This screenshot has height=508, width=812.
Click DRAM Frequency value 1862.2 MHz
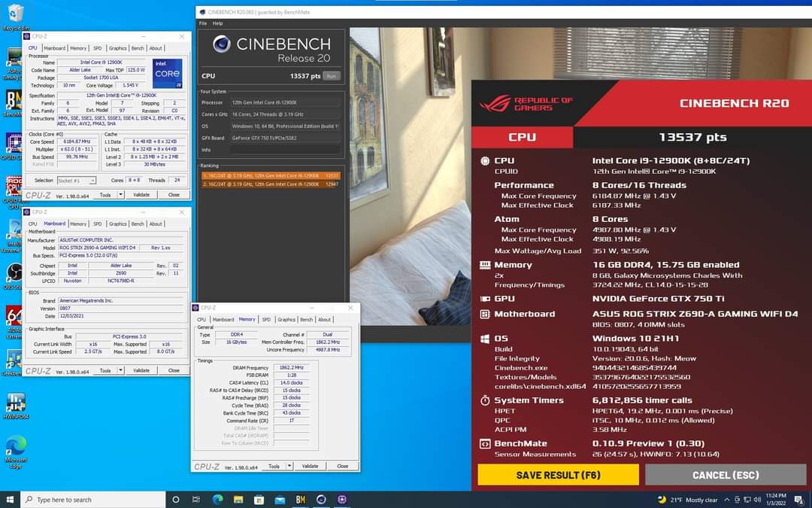292,367
